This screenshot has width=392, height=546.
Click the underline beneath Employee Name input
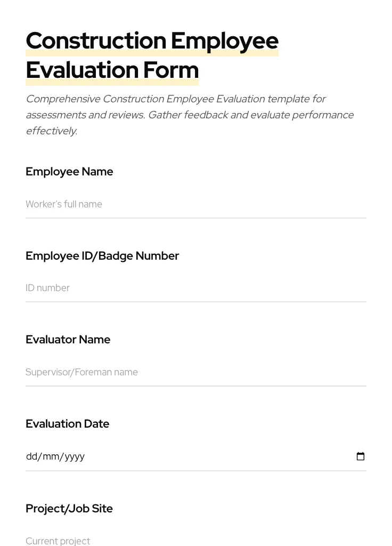tap(195, 219)
